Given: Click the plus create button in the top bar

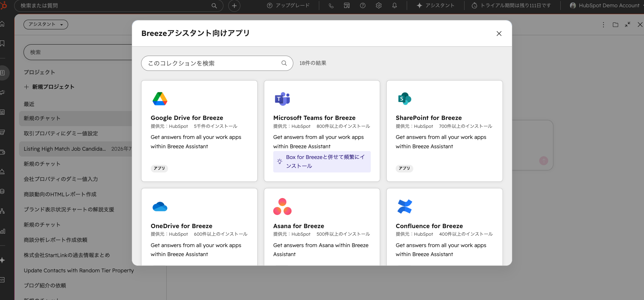Looking at the screenshot, I should (x=234, y=6).
